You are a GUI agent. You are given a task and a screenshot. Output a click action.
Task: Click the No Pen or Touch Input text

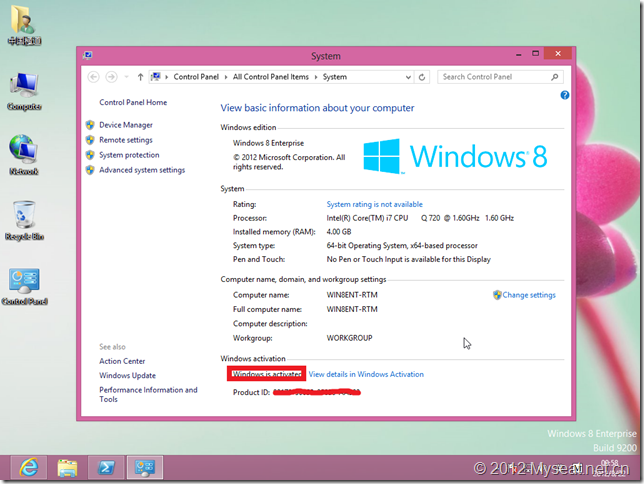point(408,259)
